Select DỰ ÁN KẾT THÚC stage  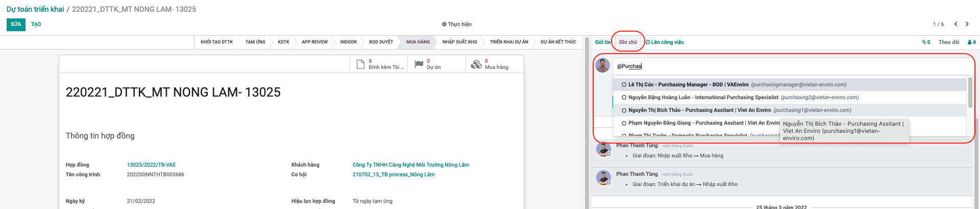(558, 42)
